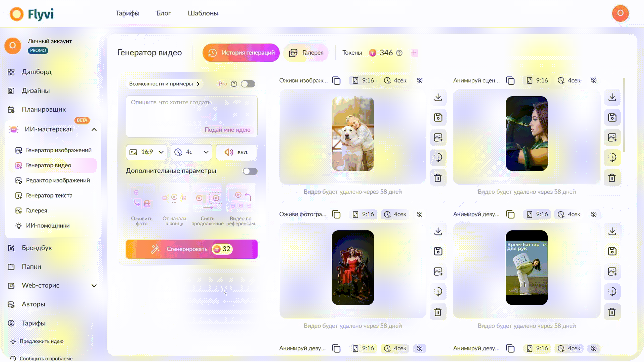Toggle the Pro mode switch
This screenshot has width=644, height=362.
(248, 84)
